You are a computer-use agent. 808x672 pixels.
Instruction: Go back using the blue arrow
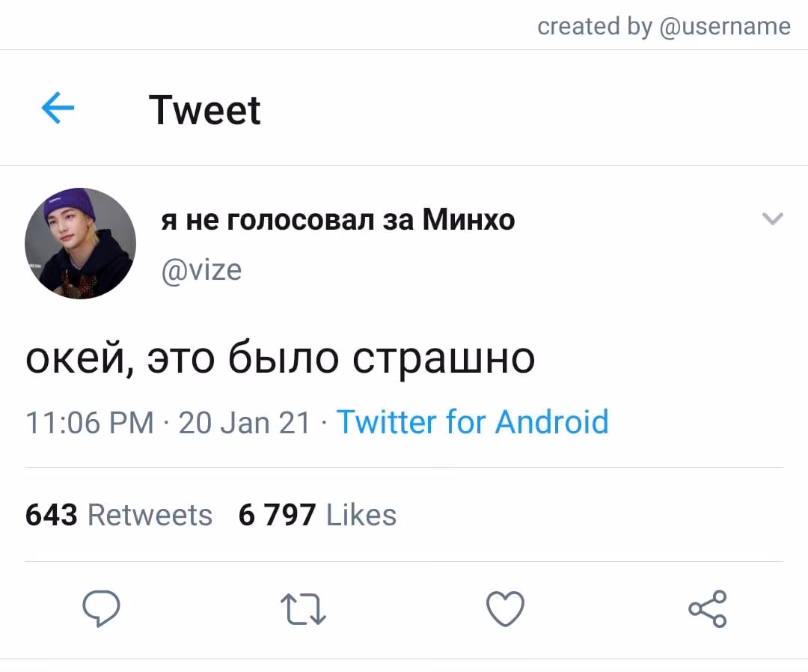click(x=58, y=108)
